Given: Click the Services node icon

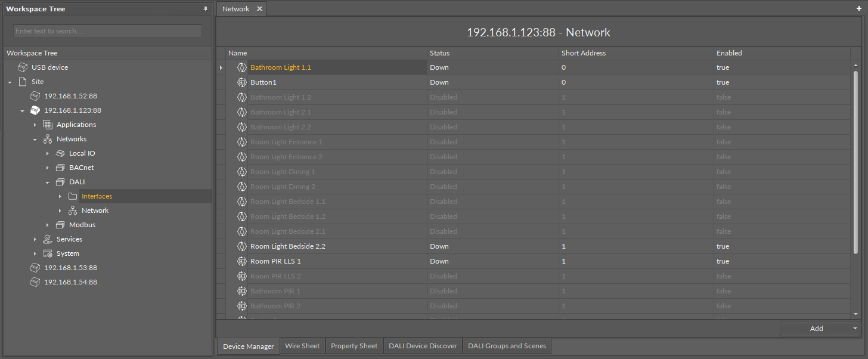Looking at the screenshot, I should [48, 239].
